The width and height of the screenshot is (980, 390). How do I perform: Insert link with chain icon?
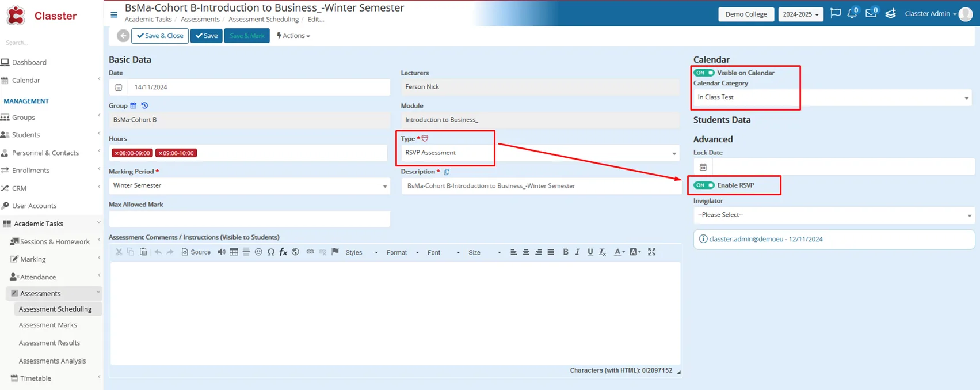(310, 252)
